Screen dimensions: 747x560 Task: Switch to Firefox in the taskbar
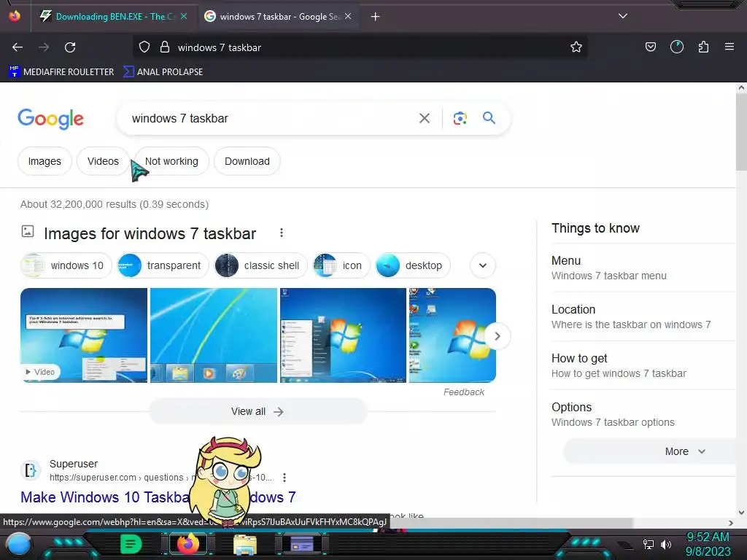[x=187, y=544]
